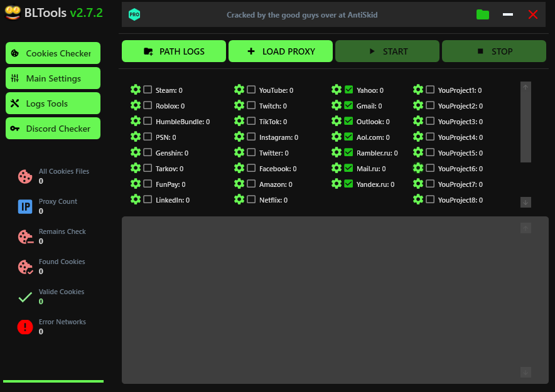Viewport: 555px width, 392px height.
Task: Open the Gmail settings gear
Action: [337, 105]
